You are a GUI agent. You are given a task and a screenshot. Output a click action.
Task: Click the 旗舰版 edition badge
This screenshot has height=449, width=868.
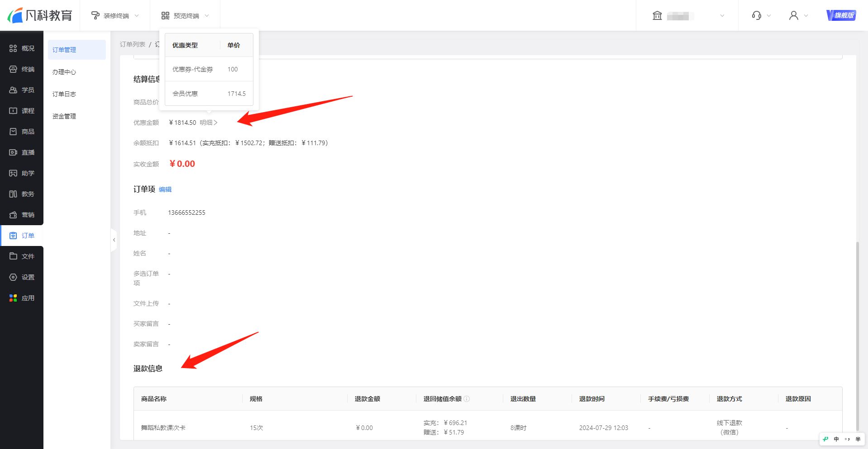click(x=841, y=15)
